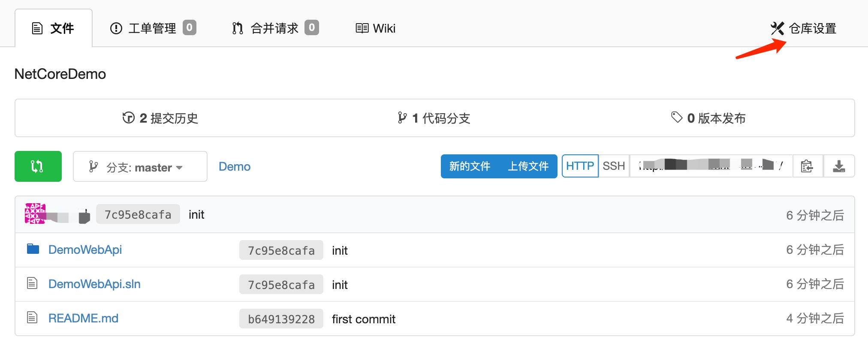
Task: Click the green compare/pull request icon button
Action: (38, 166)
